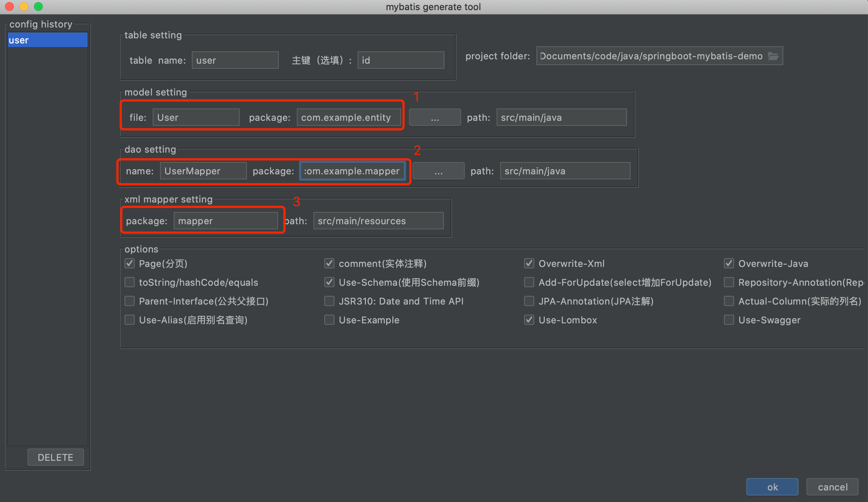The height and width of the screenshot is (502, 868).
Task: Enable JSR310: Date and Time API
Action: [x=329, y=301]
